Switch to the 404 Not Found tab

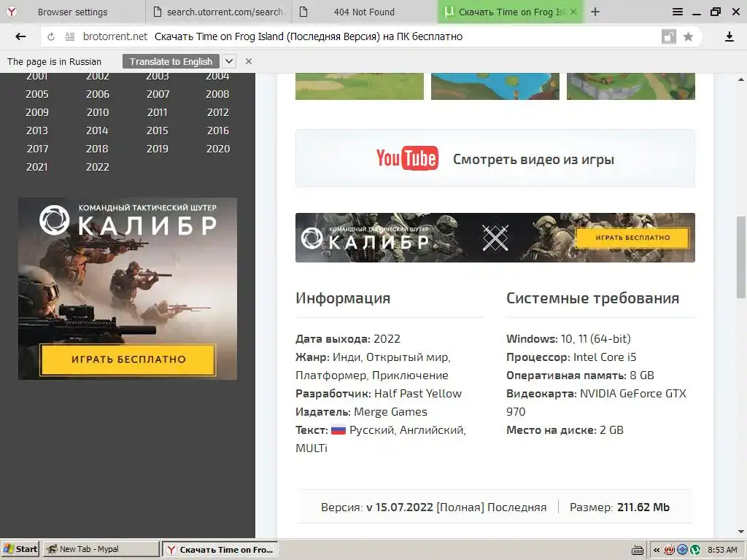365,12
